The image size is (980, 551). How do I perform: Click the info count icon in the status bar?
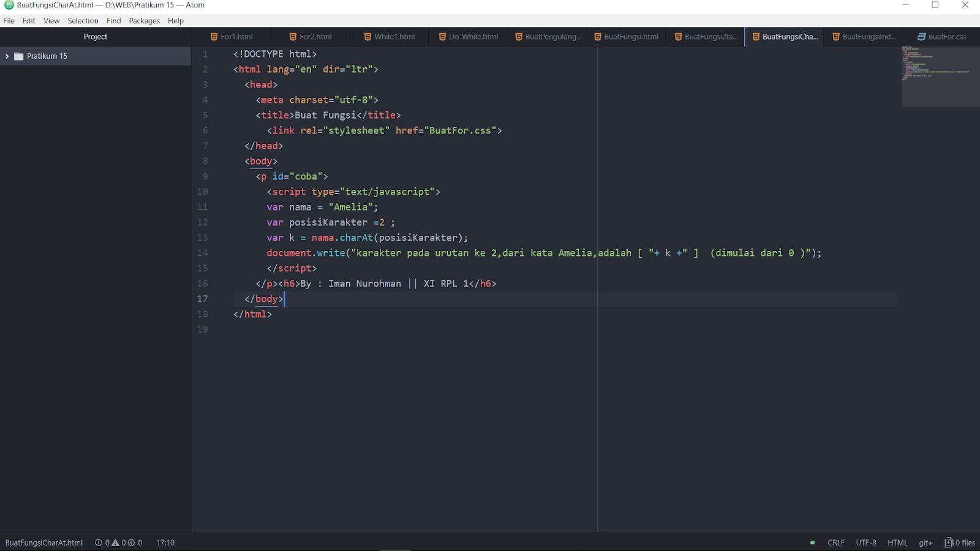coord(131,542)
